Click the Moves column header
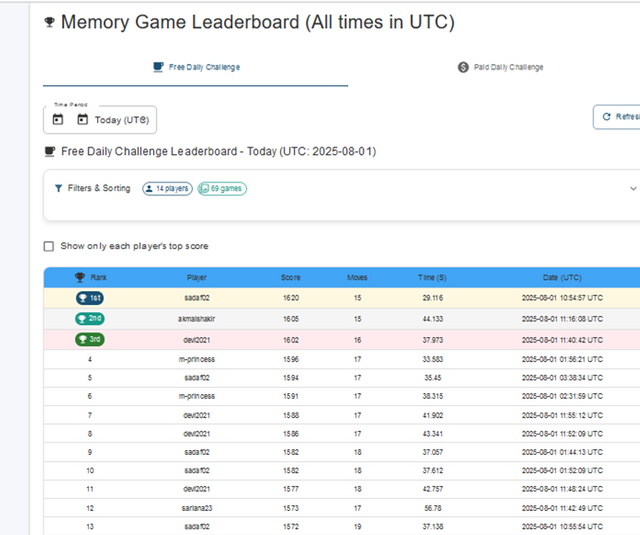This screenshot has width=640, height=535. coord(357,277)
